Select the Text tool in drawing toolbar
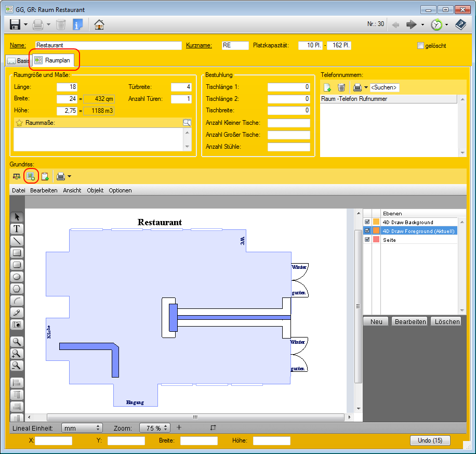Screen dimensions: 476x454 pyautogui.click(x=17, y=229)
